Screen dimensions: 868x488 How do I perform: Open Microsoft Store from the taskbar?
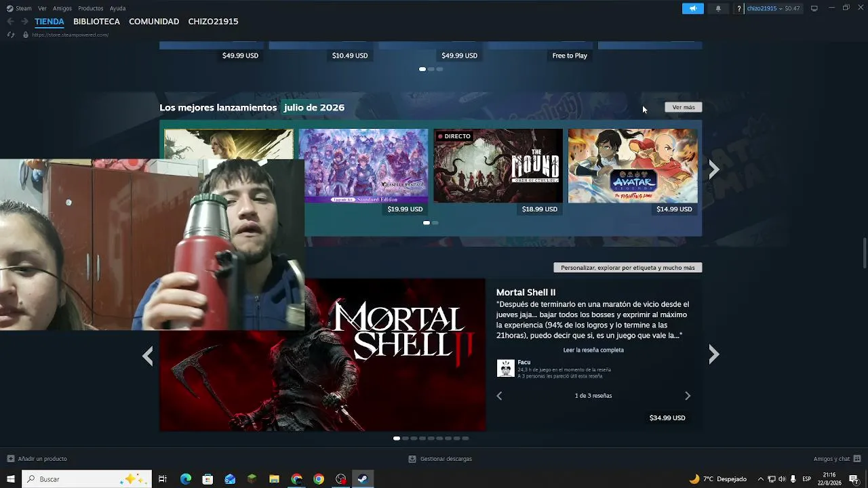tap(208, 479)
